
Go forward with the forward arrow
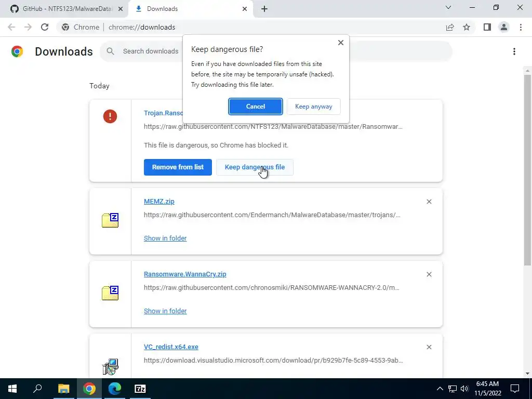(28, 27)
